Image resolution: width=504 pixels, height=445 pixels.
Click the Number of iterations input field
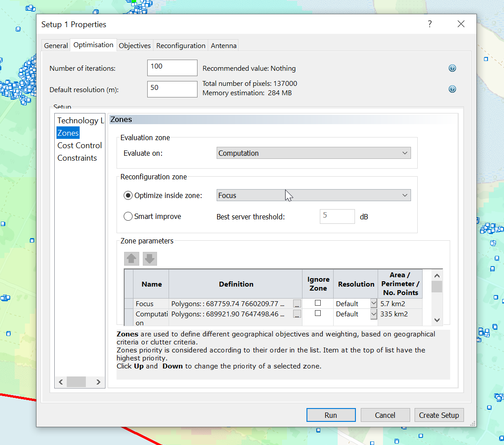[172, 68]
